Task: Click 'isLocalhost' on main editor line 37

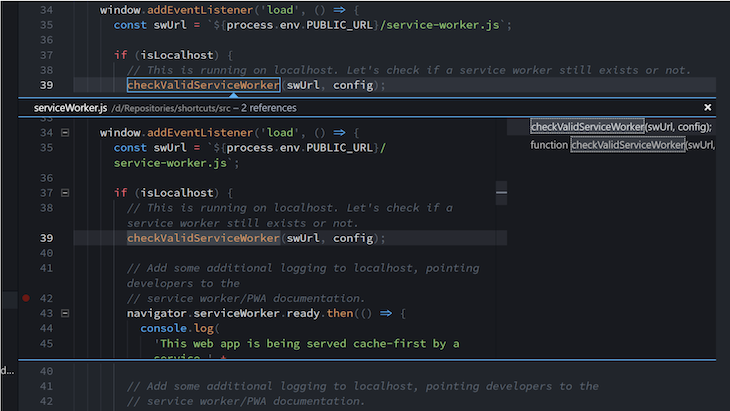Action: 177,55
